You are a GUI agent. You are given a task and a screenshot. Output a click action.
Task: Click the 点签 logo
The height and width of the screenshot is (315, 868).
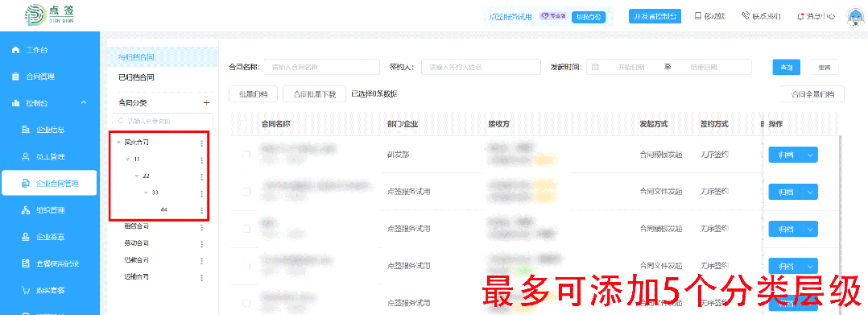coord(50,15)
